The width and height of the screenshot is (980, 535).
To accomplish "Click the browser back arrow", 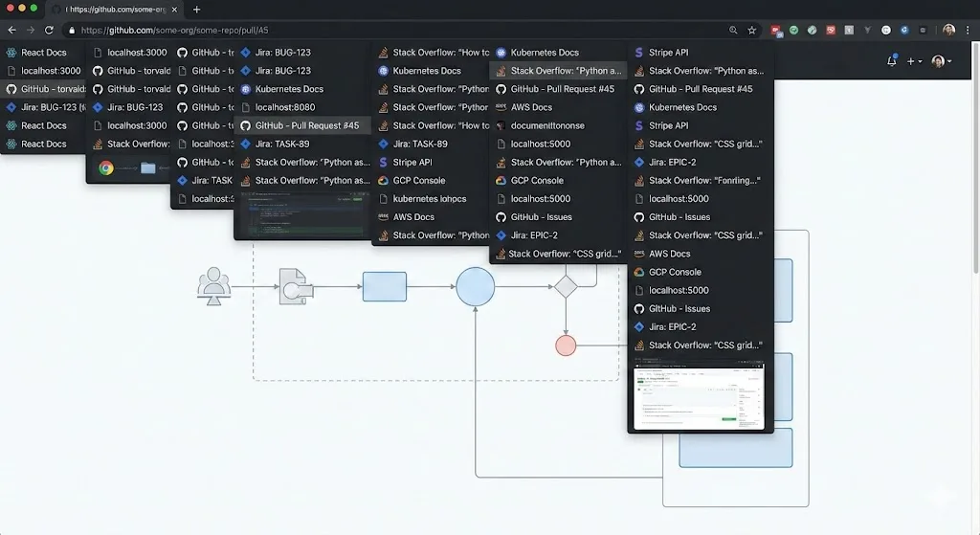I will pos(11,30).
